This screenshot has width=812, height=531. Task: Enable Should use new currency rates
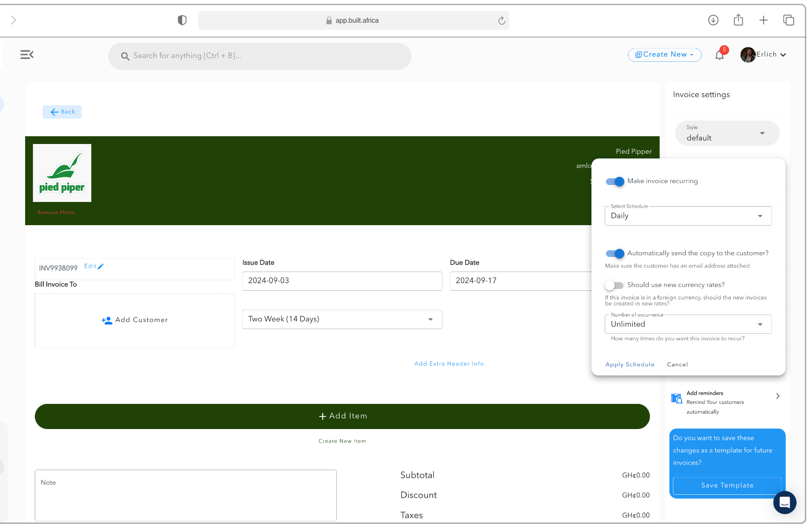click(614, 285)
